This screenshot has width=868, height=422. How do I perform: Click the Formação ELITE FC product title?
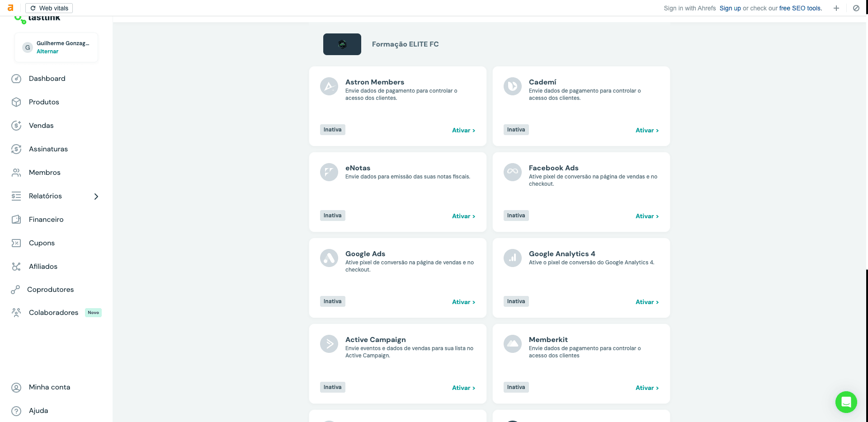coord(406,44)
